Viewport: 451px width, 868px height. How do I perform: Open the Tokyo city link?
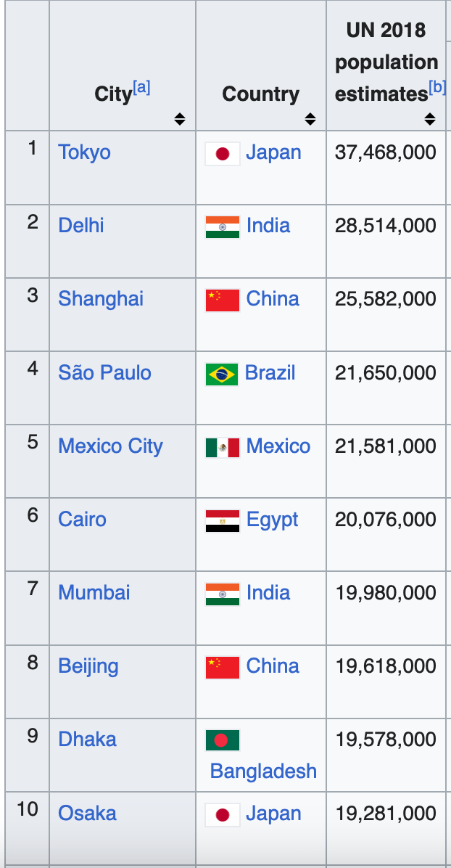(84, 152)
